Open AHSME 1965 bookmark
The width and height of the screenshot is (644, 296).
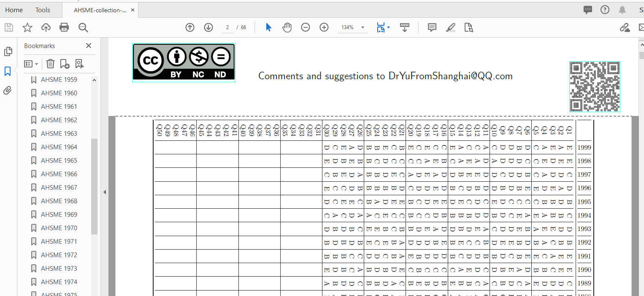pyautogui.click(x=59, y=160)
